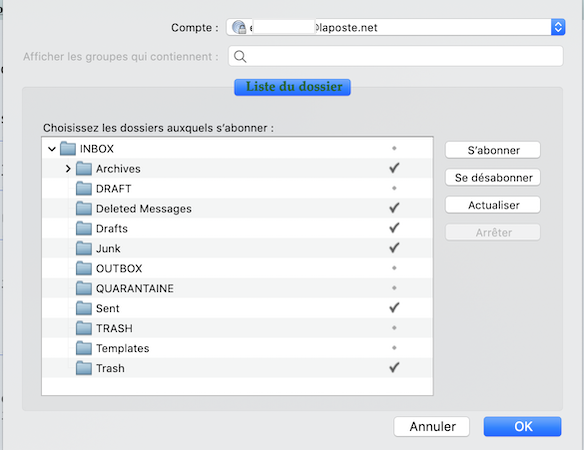The image size is (584, 450).
Task: Click the Archives folder icon
Action: pos(84,169)
